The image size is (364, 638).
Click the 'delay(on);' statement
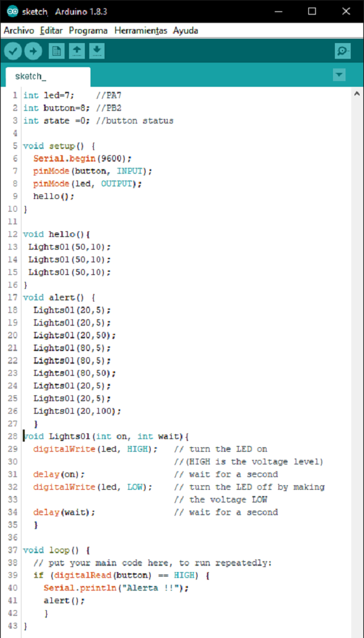click(59, 475)
